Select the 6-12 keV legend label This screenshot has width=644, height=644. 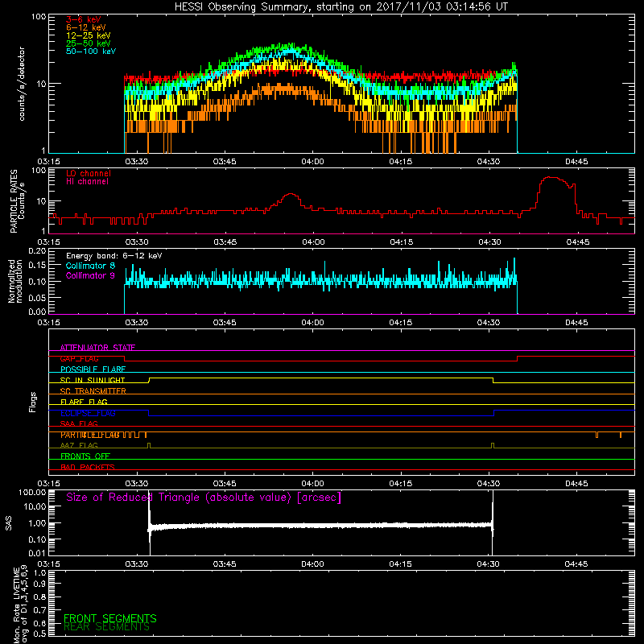pyautogui.click(x=86, y=27)
